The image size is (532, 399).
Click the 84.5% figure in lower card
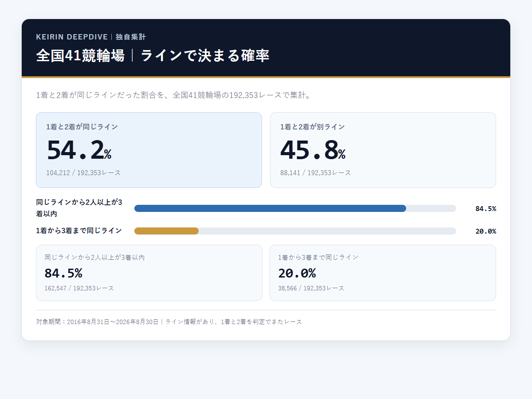63,273
